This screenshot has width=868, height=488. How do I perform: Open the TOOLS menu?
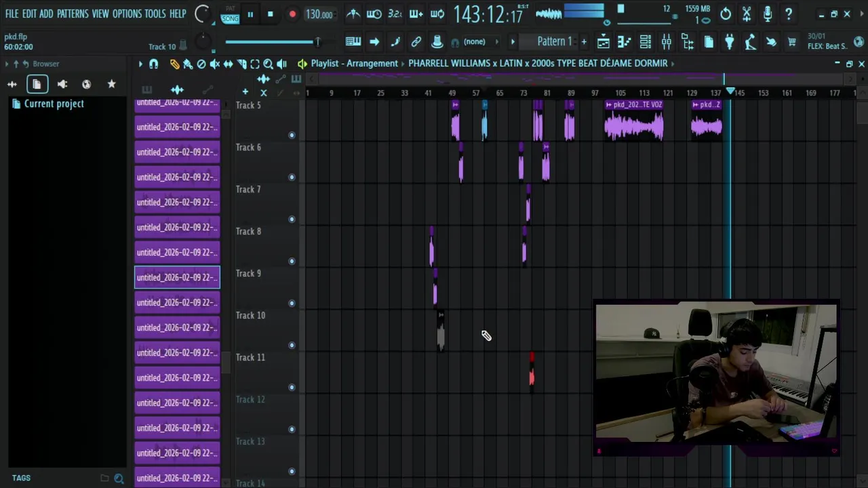[x=155, y=14]
